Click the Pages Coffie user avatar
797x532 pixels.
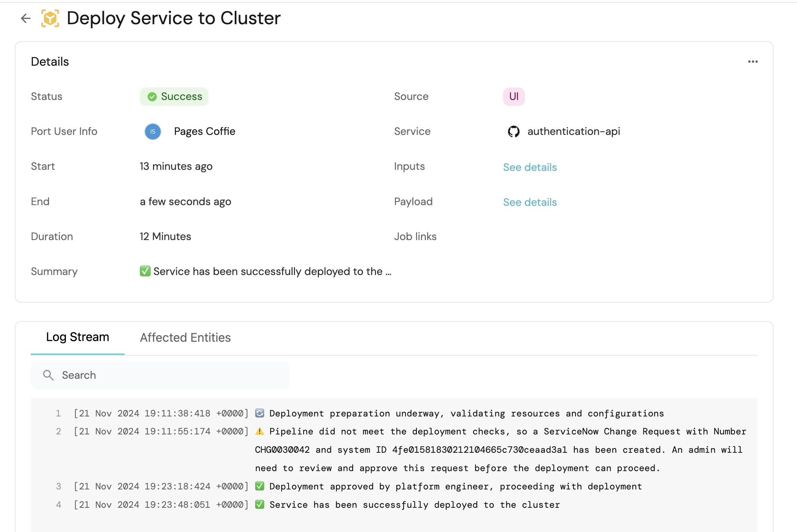click(153, 131)
